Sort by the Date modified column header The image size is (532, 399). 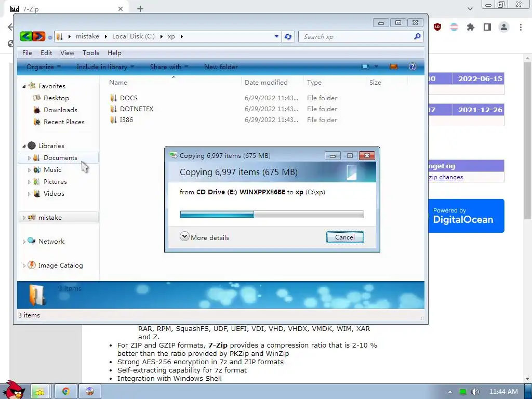coord(266,83)
